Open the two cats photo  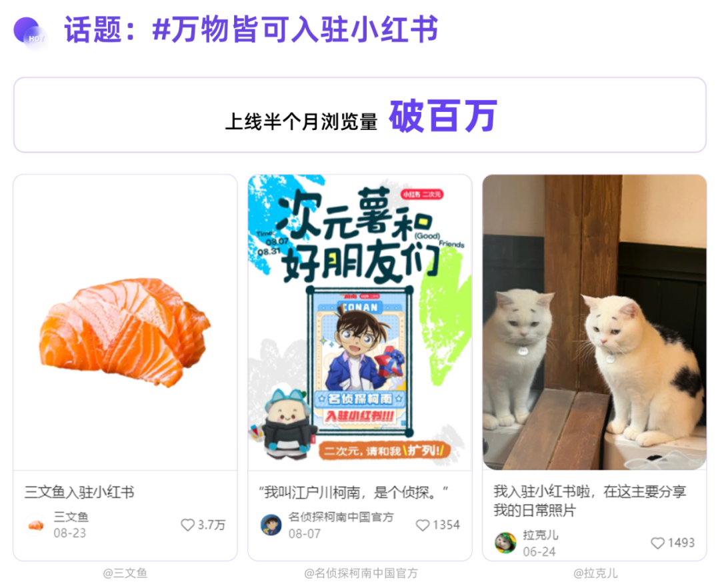pos(594,322)
